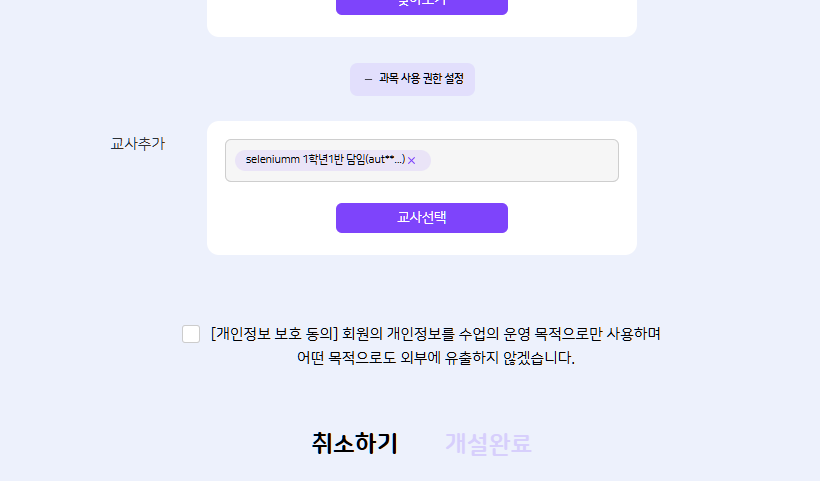The image size is (820, 481).
Task: Click empty space in the teacher tag field
Action: pyautogui.click(x=524, y=161)
